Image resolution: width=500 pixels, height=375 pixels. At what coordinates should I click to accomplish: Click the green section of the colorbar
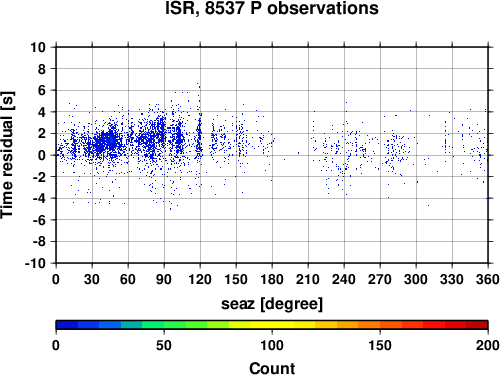pyautogui.click(x=175, y=325)
